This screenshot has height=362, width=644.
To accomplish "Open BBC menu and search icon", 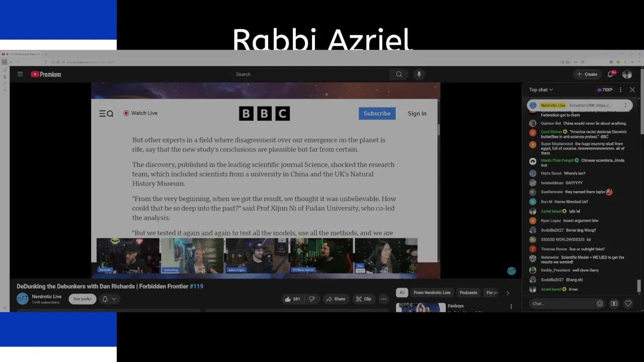I will click(106, 114).
